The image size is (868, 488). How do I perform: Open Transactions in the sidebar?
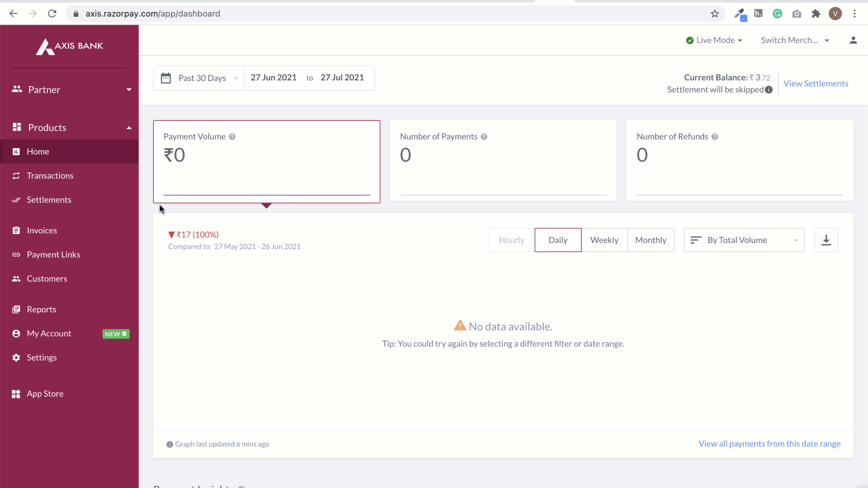(69, 175)
